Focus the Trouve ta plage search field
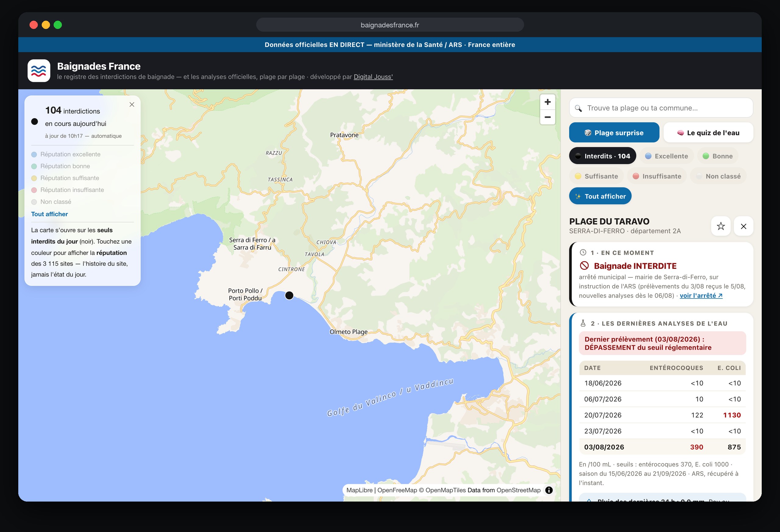Screen dimensions: 780x532 (661, 108)
